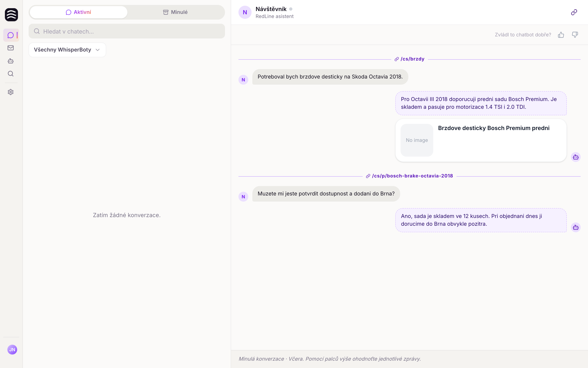Image resolution: width=588 pixels, height=368 pixels.
Task: Open the /cs/brzdy page link
Action: tap(409, 59)
